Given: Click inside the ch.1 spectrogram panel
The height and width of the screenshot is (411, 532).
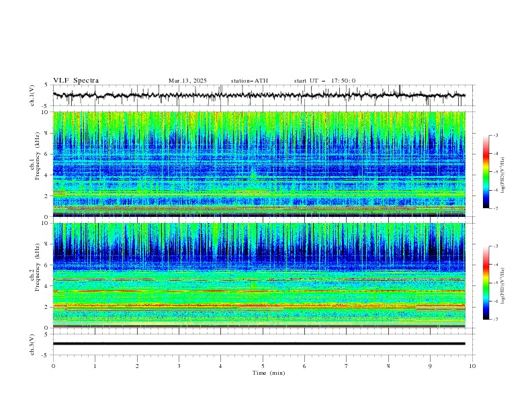Looking at the screenshot, I should coord(259,164).
